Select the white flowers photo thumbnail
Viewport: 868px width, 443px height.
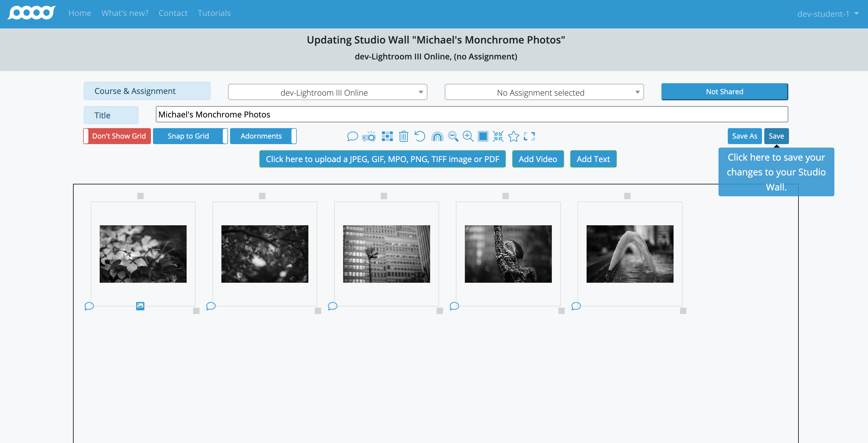click(143, 254)
